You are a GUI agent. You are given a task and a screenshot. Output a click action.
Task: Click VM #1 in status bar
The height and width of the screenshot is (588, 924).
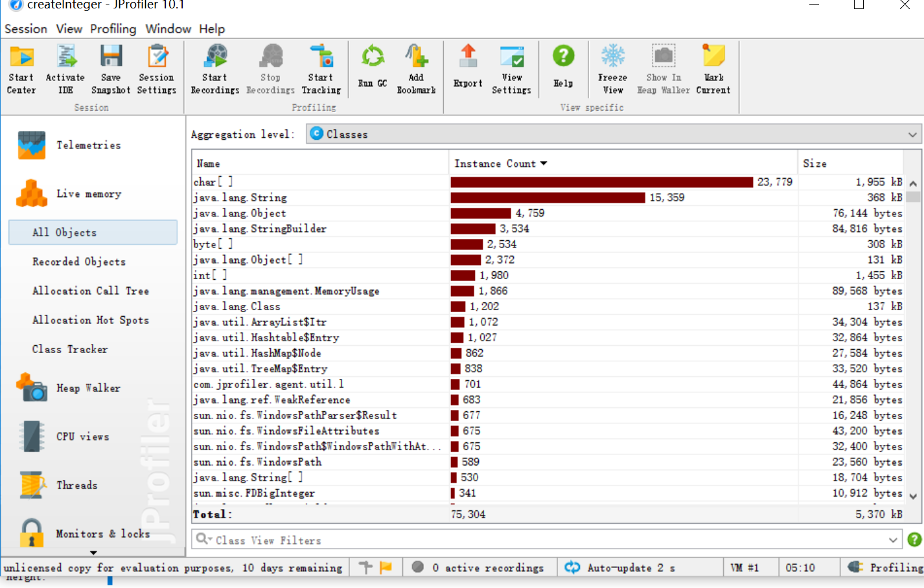[744, 567]
